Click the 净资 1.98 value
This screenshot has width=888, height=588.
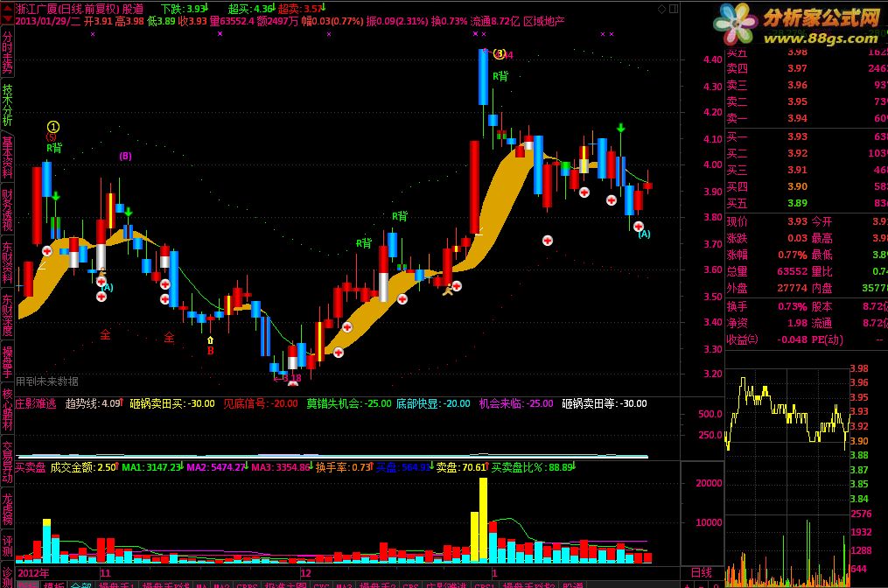(797, 323)
